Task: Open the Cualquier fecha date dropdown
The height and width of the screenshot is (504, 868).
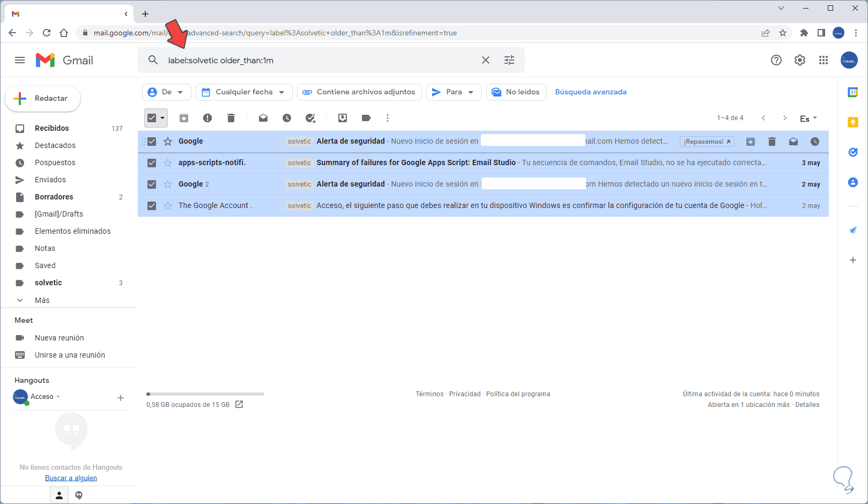Action: coord(244,92)
